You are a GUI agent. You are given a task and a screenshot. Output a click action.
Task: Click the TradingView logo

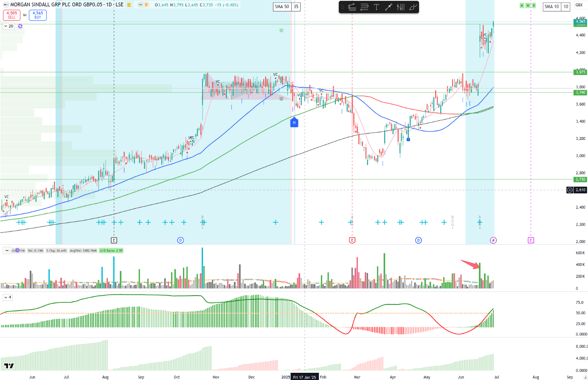coord(9,366)
